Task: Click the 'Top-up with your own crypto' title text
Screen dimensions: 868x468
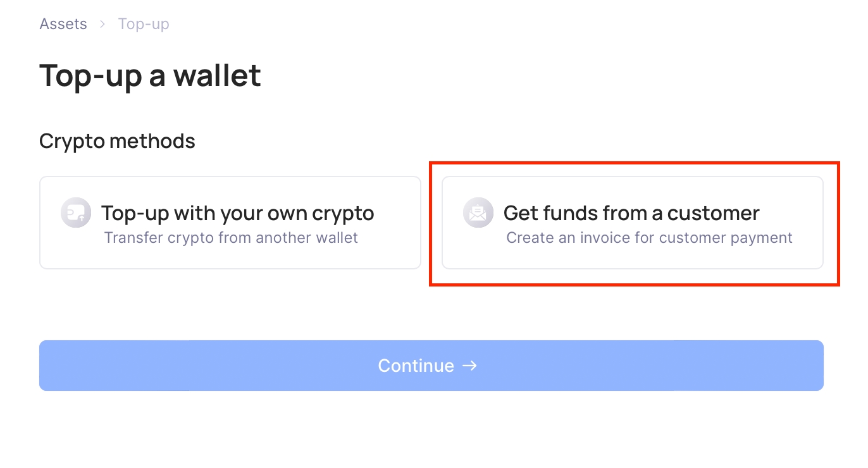Action: (x=238, y=213)
